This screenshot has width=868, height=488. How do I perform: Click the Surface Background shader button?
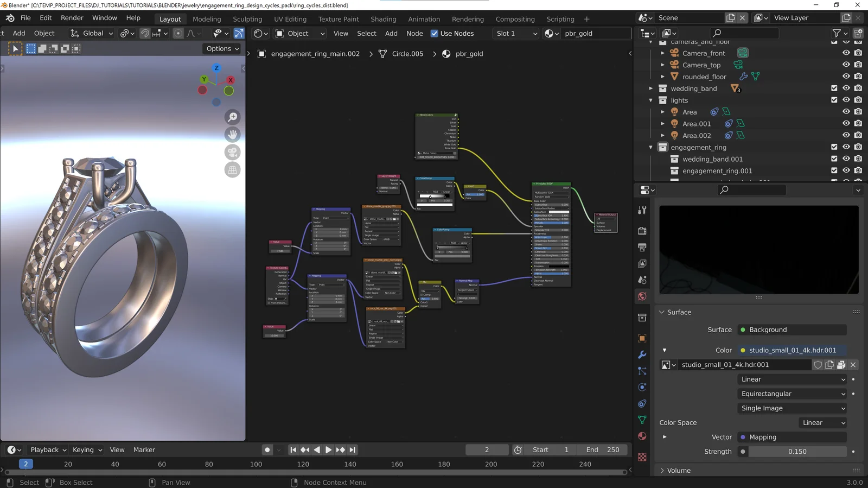pyautogui.click(x=792, y=330)
